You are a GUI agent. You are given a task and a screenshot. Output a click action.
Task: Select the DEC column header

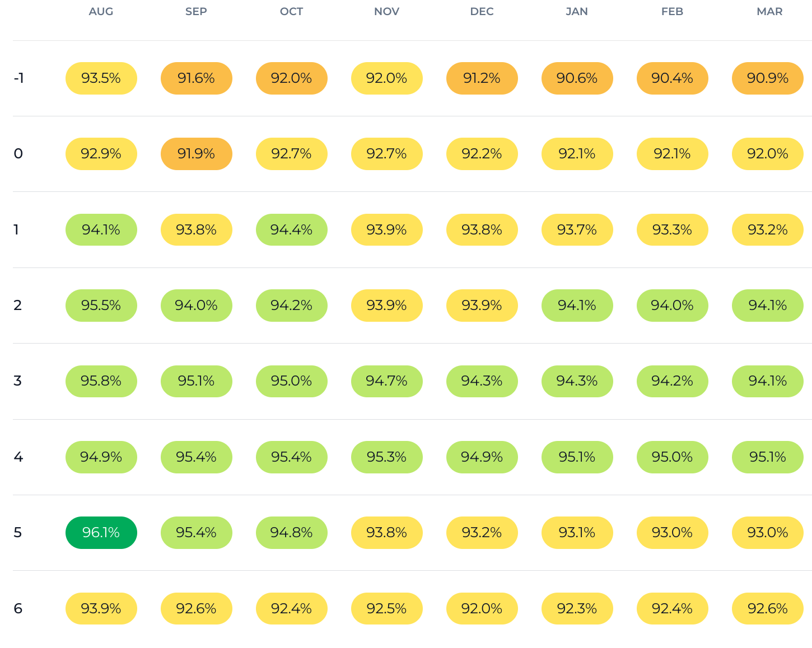pyautogui.click(x=482, y=12)
